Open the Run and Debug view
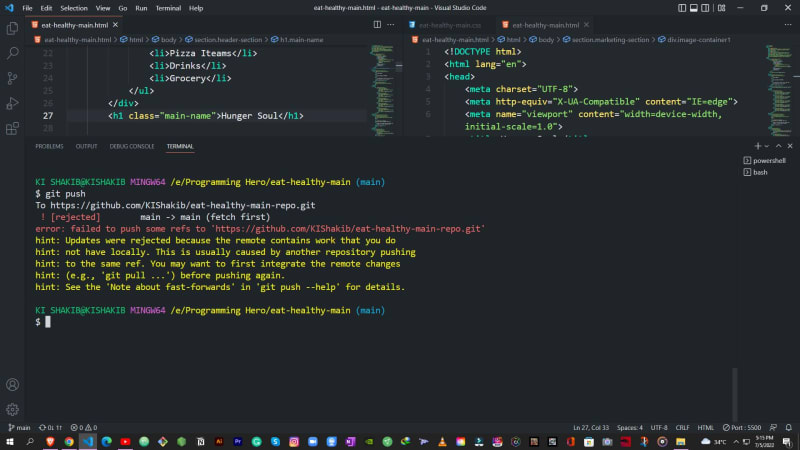 (12, 103)
